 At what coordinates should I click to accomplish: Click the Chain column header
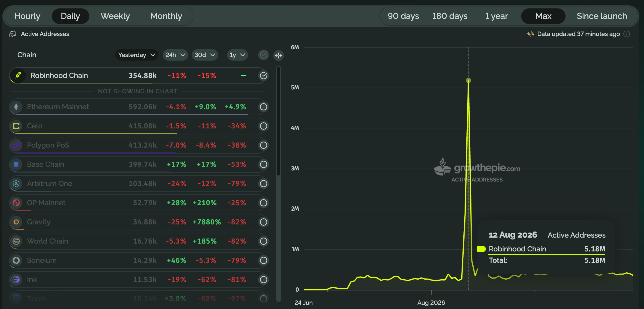tap(27, 55)
